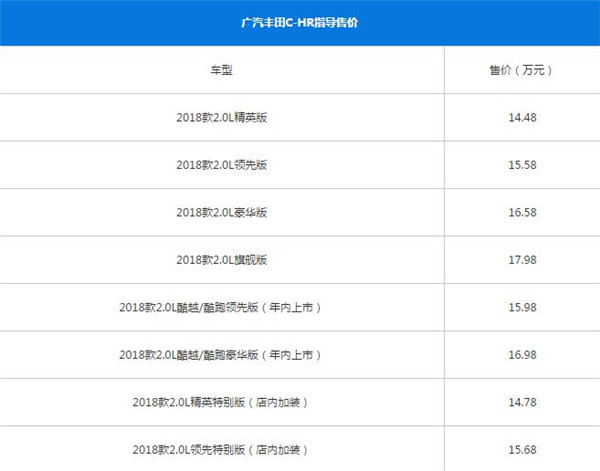Screen dimensions: 600x471
Task: Select 2018款2.0L领先特别版（店内加装）
Action: pos(220,450)
